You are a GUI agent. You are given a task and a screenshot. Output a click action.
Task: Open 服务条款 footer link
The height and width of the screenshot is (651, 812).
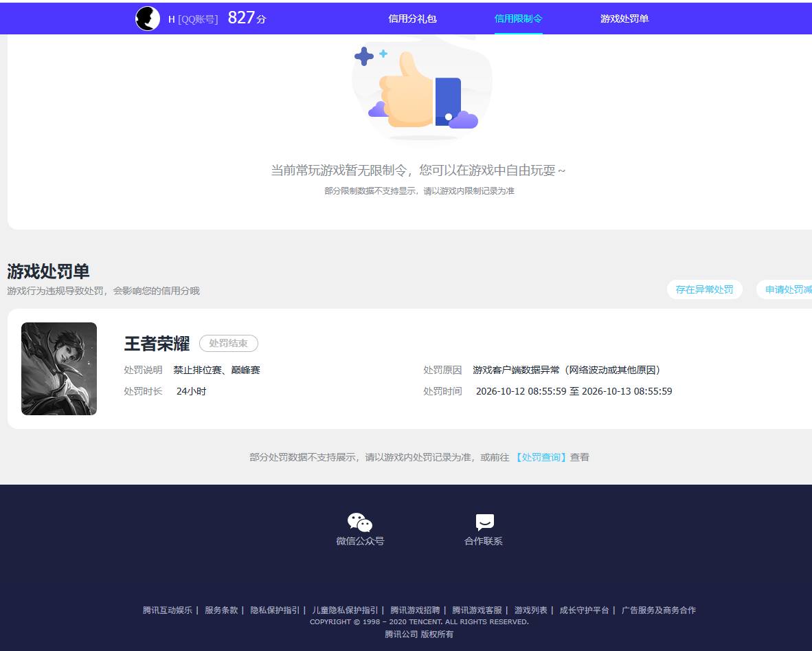(x=221, y=610)
